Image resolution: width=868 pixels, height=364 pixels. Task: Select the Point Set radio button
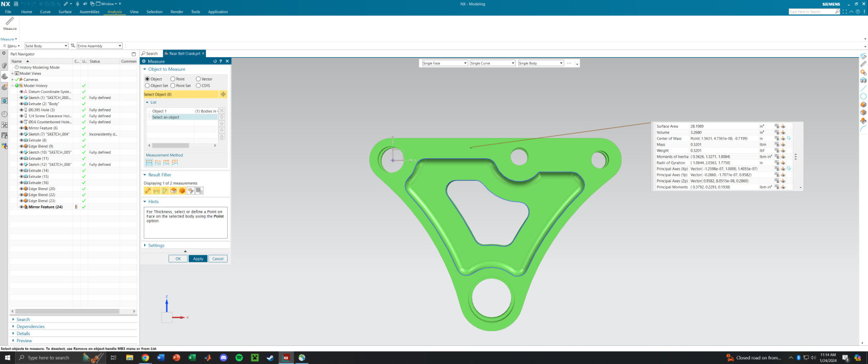[x=173, y=86]
